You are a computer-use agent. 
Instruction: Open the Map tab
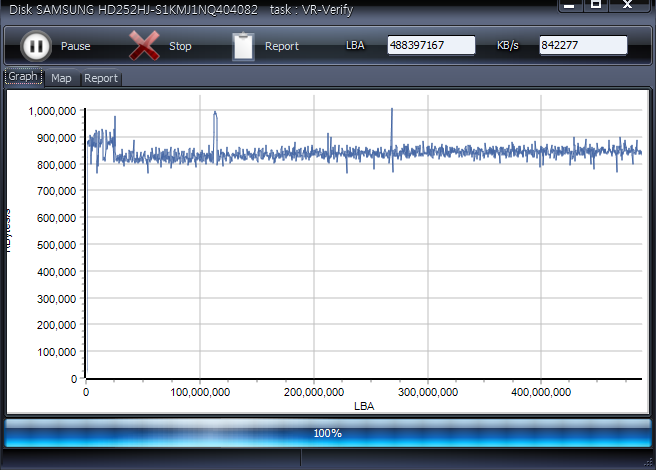pyautogui.click(x=61, y=78)
